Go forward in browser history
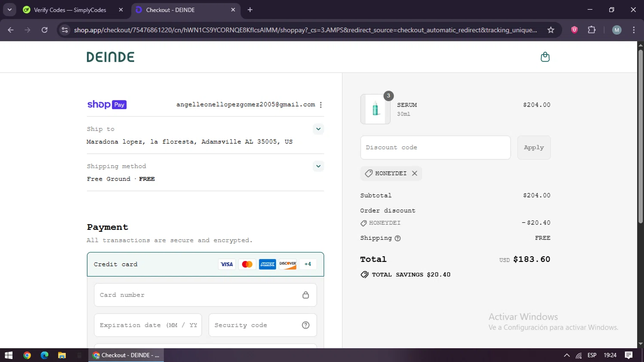 [27, 30]
